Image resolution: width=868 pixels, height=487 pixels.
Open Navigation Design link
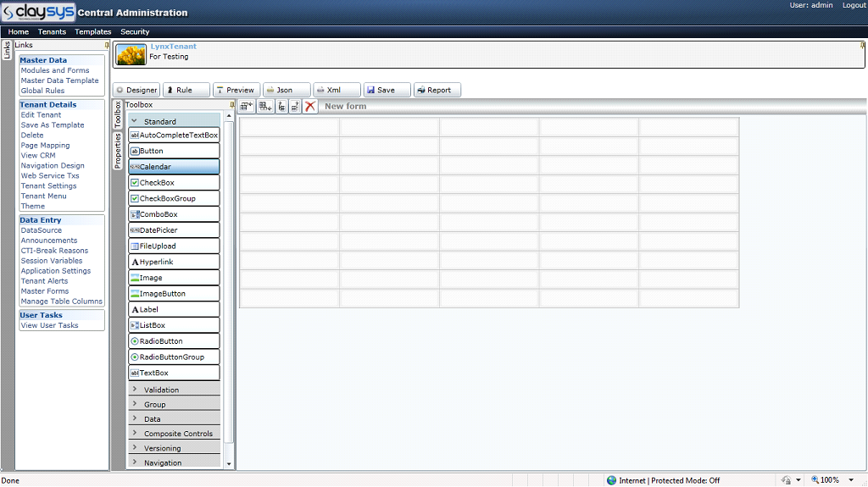(53, 165)
